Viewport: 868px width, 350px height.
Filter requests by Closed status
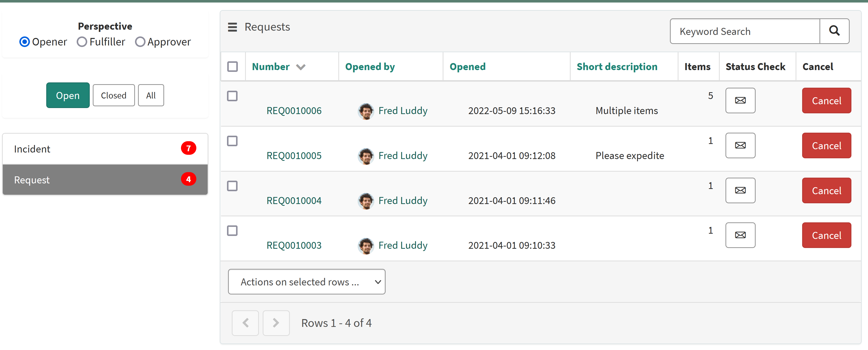tap(114, 95)
